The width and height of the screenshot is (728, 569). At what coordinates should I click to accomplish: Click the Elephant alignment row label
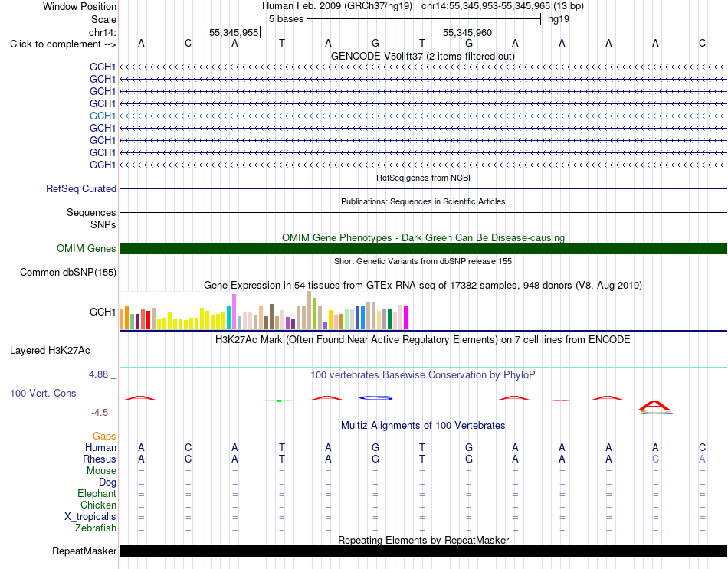(x=97, y=493)
